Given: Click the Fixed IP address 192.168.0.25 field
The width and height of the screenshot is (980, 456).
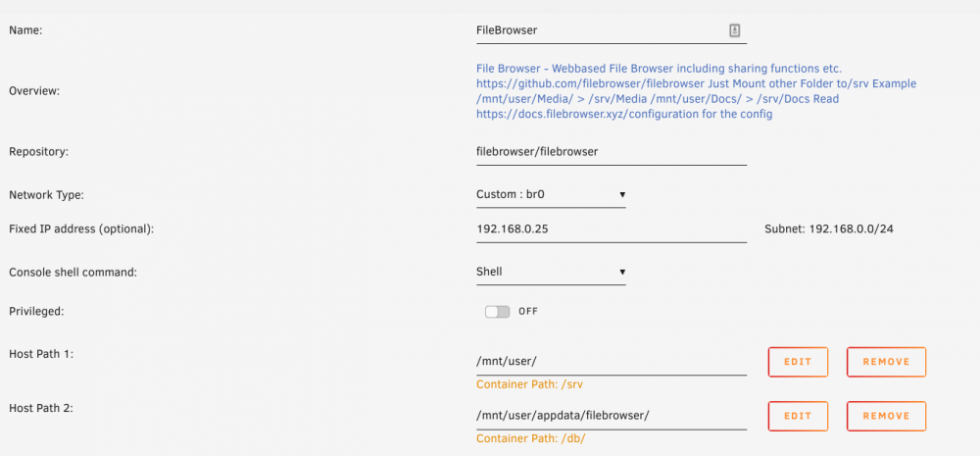Looking at the screenshot, I should pyautogui.click(x=612, y=229).
